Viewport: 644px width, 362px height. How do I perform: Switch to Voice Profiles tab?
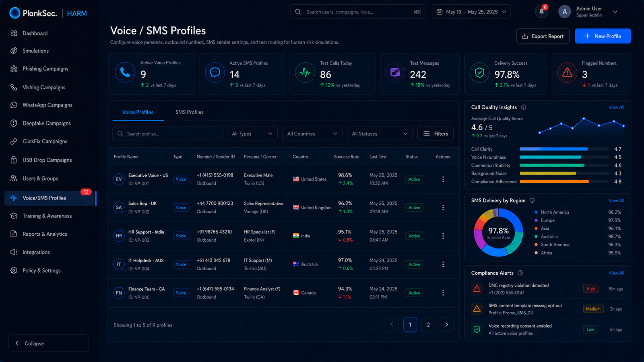[138, 112]
